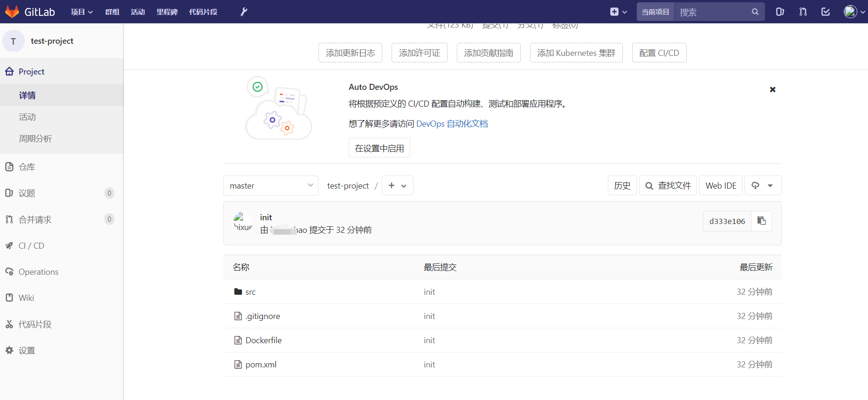Go to 群组 in the top navigation
This screenshot has height=400, width=868.
coord(112,12)
